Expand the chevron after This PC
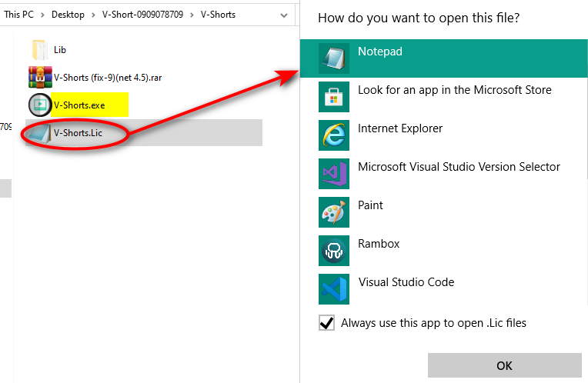 click(x=42, y=15)
